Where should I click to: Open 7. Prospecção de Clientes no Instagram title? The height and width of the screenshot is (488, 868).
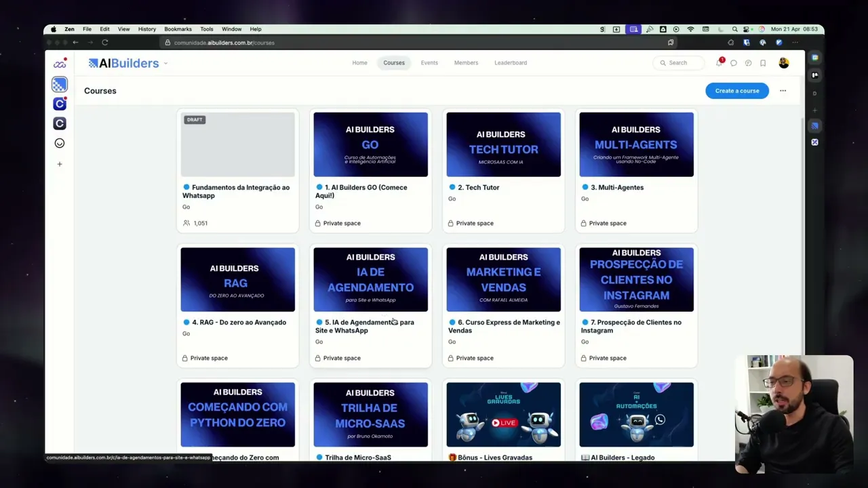[631, 326]
